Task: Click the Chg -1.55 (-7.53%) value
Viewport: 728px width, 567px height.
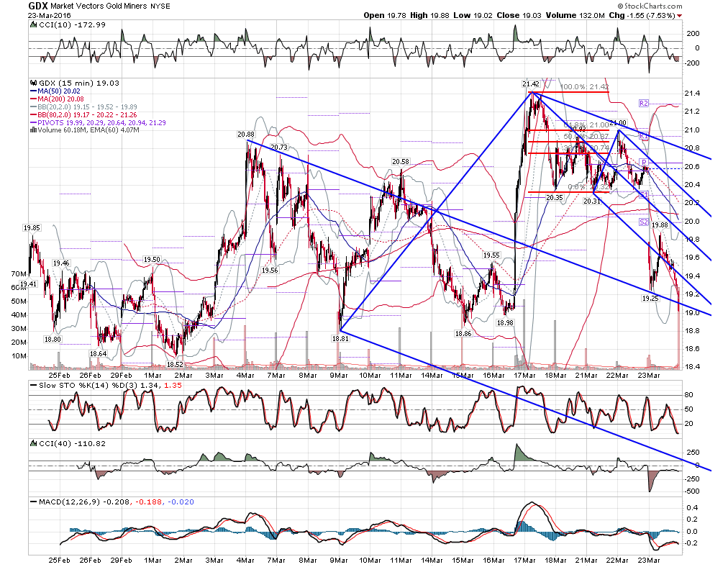Action: click(x=642, y=15)
